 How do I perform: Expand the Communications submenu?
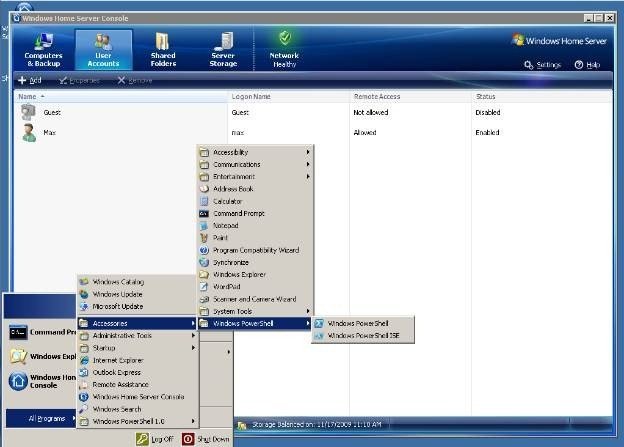click(x=255, y=164)
